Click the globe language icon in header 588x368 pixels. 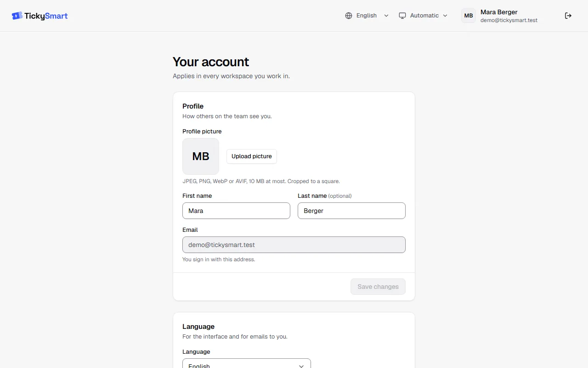(x=349, y=16)
